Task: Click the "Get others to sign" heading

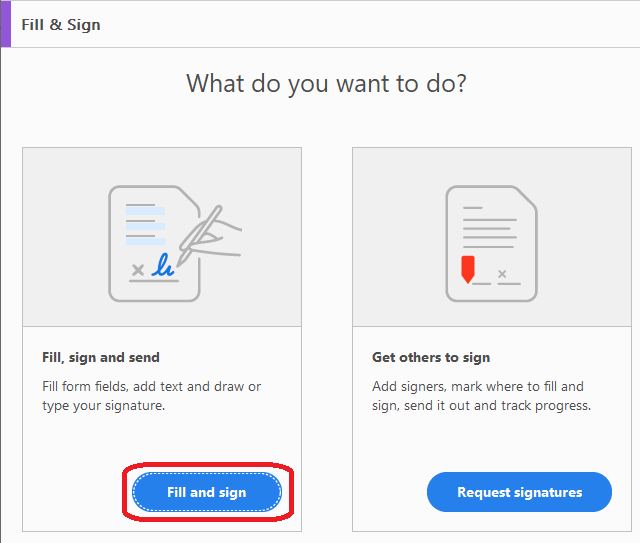Action: [431, 357]
